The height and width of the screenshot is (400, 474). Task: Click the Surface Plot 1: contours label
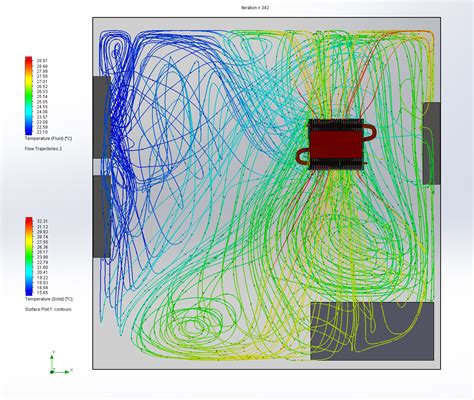[x=48, y=309]
